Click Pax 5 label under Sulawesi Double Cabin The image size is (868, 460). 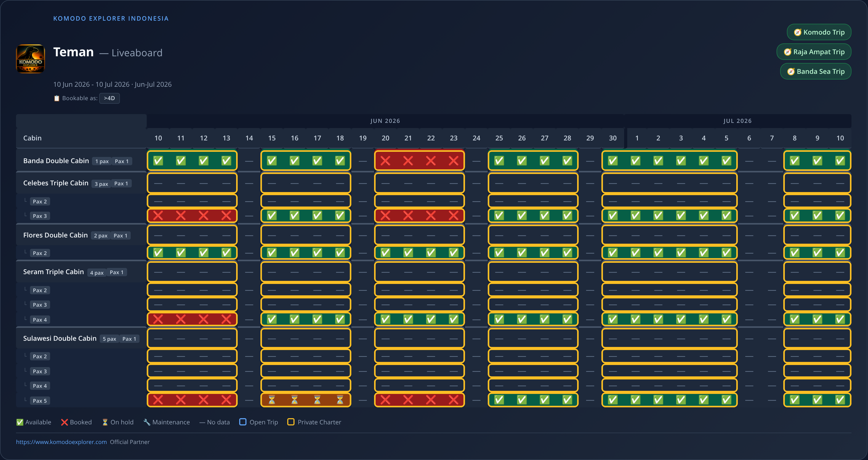point(40,401)
